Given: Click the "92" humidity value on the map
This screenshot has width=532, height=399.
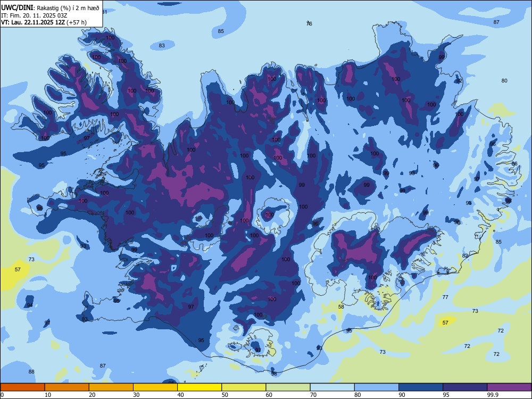Looking at the screenshot, I should [459, 81].
